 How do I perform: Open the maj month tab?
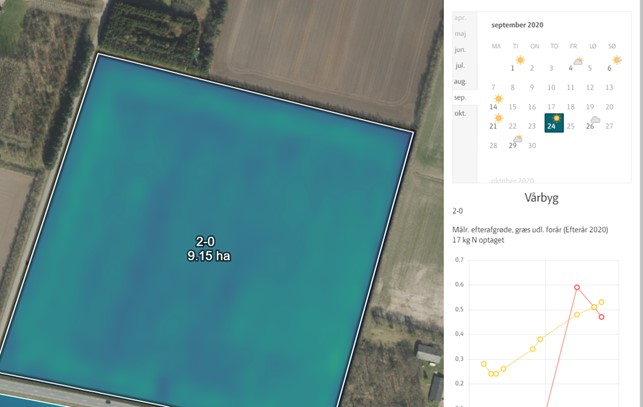pyautogui.click(x=460, y=33)
